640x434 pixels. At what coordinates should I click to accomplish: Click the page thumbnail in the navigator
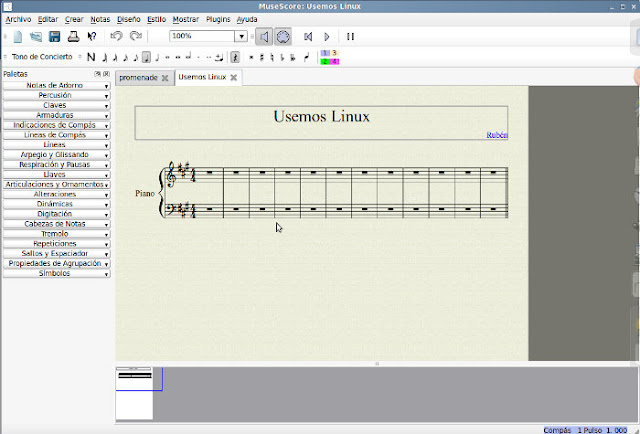[134, 393]
